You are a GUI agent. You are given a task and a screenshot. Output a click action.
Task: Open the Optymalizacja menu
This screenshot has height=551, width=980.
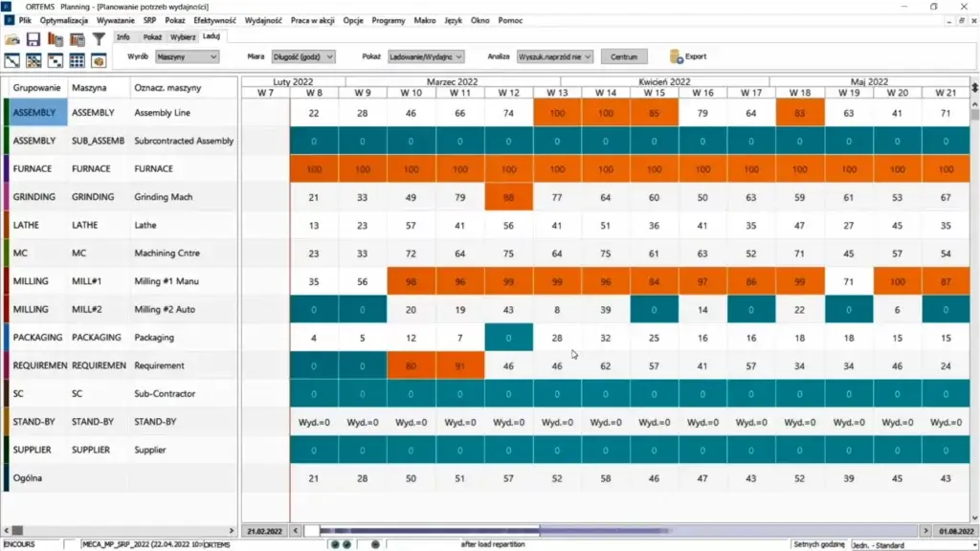64,18
